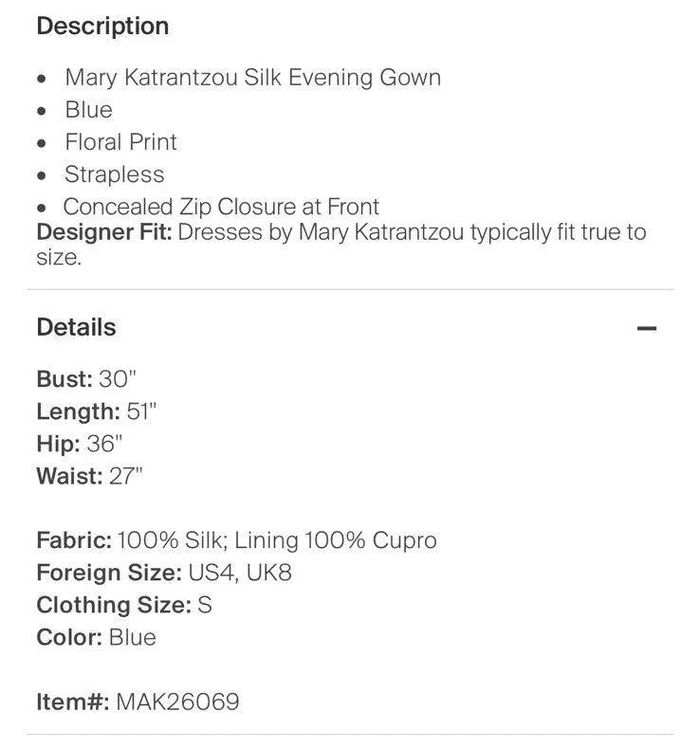Click the Fabric 100% Silk line
This screenshot has height=748, width=700.
click(236, 540)
